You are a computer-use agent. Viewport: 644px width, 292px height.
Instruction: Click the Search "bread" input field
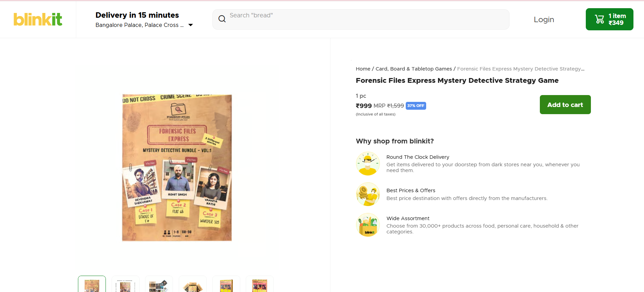(x=361, y=19)
